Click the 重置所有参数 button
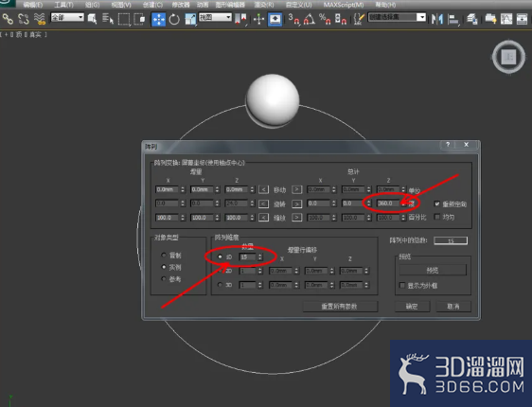 pos(340,307)
